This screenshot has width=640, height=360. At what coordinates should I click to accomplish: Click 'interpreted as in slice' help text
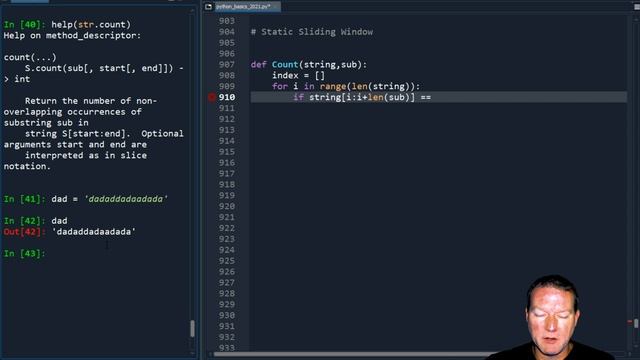coord(86,156)
